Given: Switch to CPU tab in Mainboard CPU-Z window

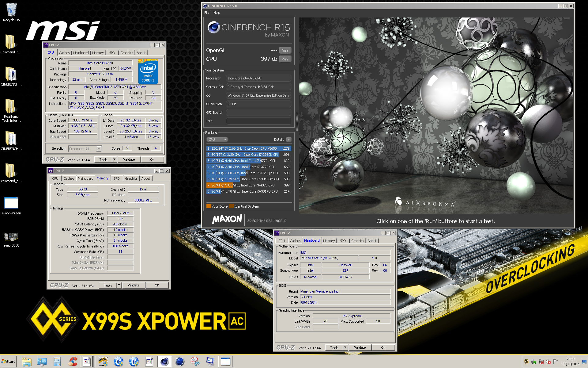Looking at the screenshot, I should coord(282,241).
